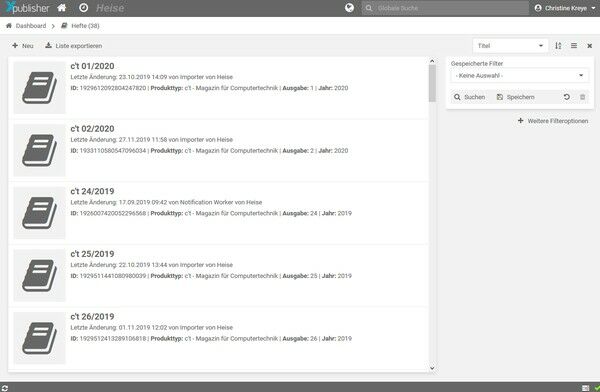Image resolution: width=600 pixels, height=392 pixels.
Task: Create a new item with Neu
Action: point(23,46)
